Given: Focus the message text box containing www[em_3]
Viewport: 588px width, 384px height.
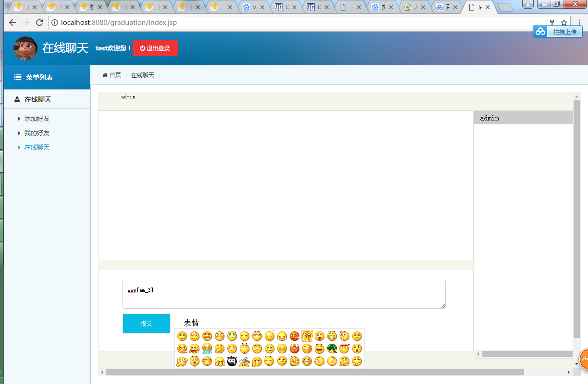Looking at the screenshot, I should pyautogui.click(x=284, y=294).
